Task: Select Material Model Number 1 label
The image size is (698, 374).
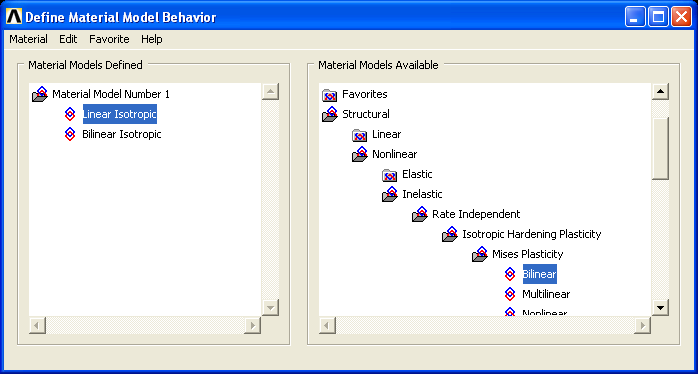Action: (111, 94)
